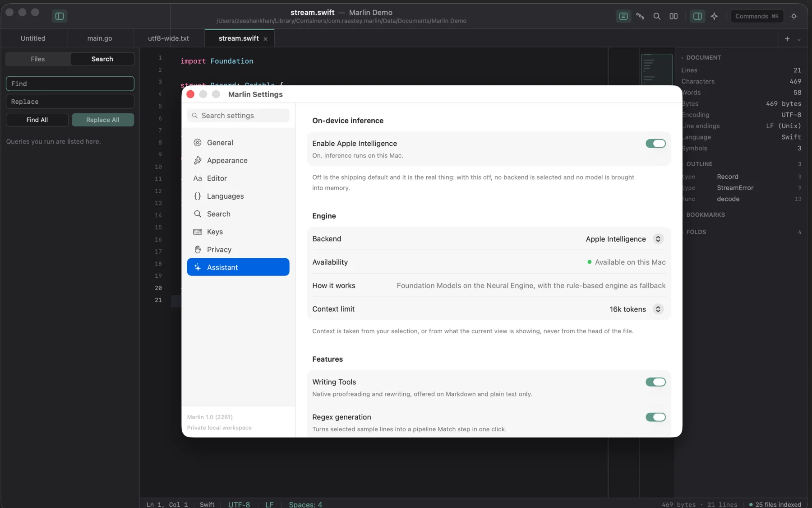Open the Backend Apple Intelligence dropdown
This screenshot has width=812, height=508.
coord(624,239)
